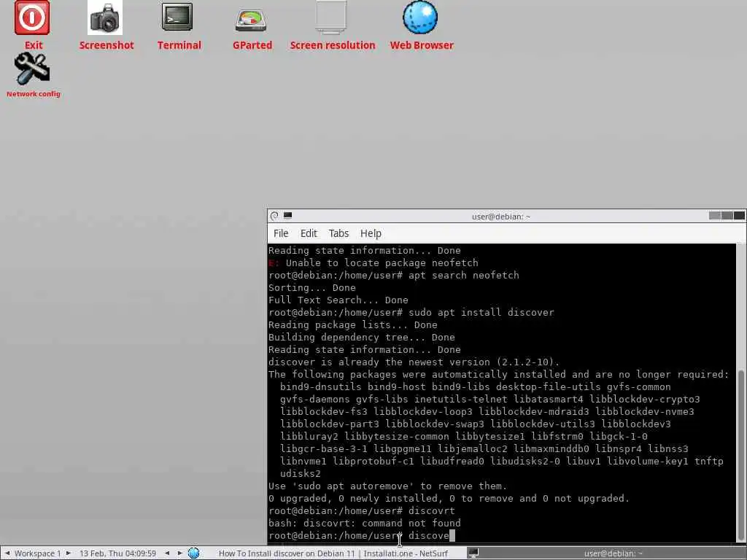747x560 pixels.
Task: Open the Tabs menu in terminal
Action: [338, 233]
